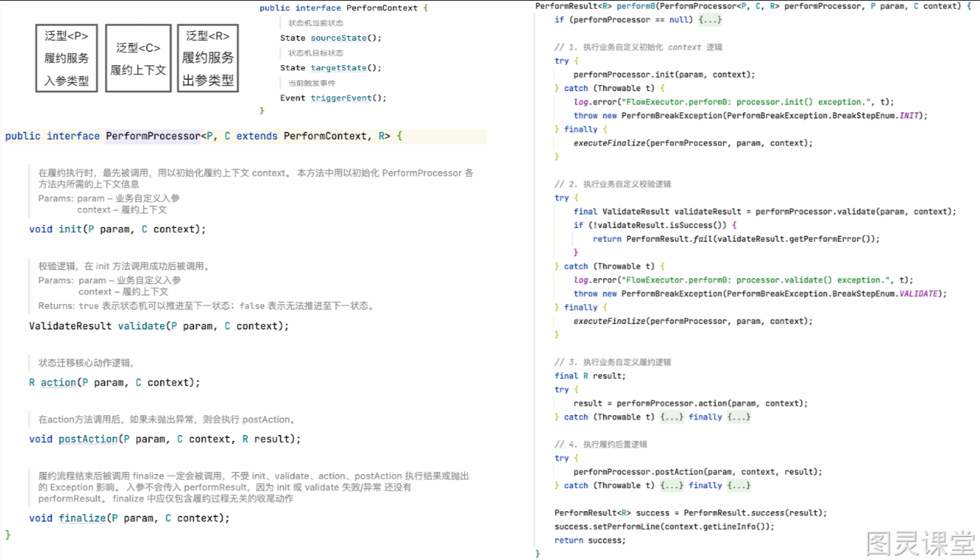980x560 pixels.
Task: Click the init method declaration
Action: (118, 229)
